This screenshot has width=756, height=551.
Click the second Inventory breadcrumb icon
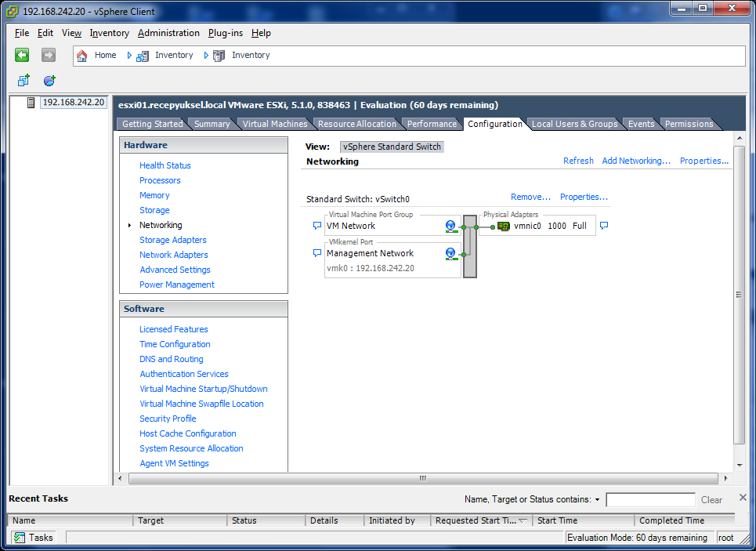coord(219,56)
